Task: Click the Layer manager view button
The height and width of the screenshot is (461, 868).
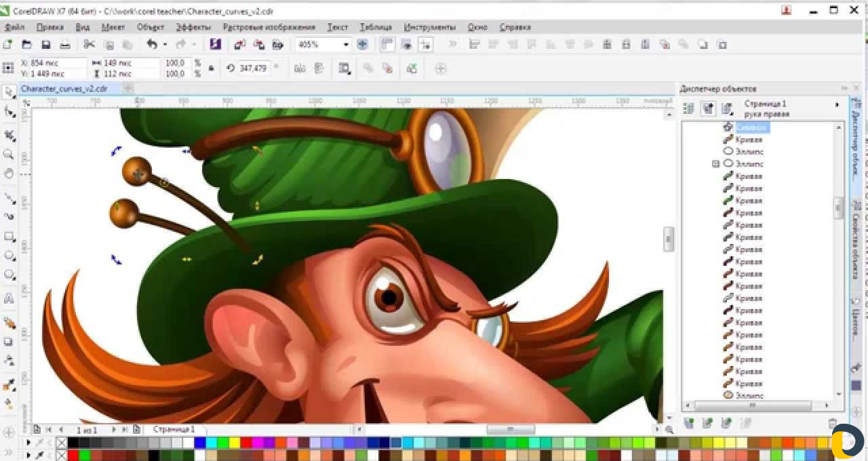Action: 727,108
